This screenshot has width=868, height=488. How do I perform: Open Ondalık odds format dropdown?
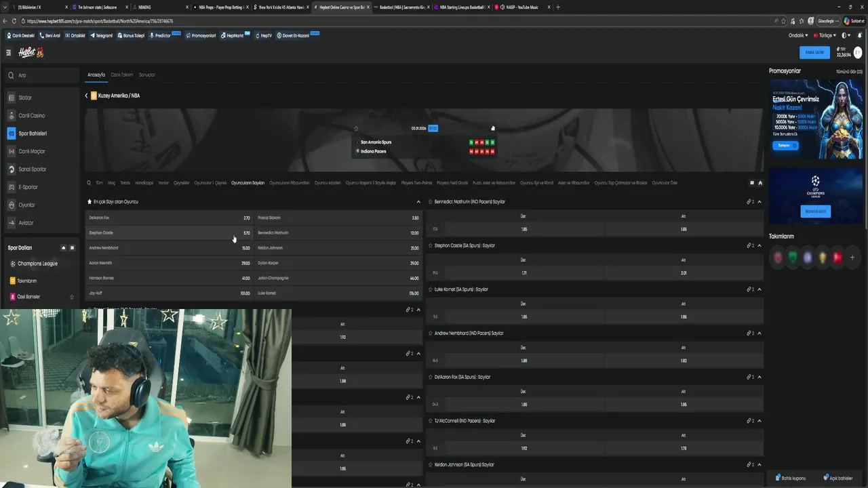[797, 35]
